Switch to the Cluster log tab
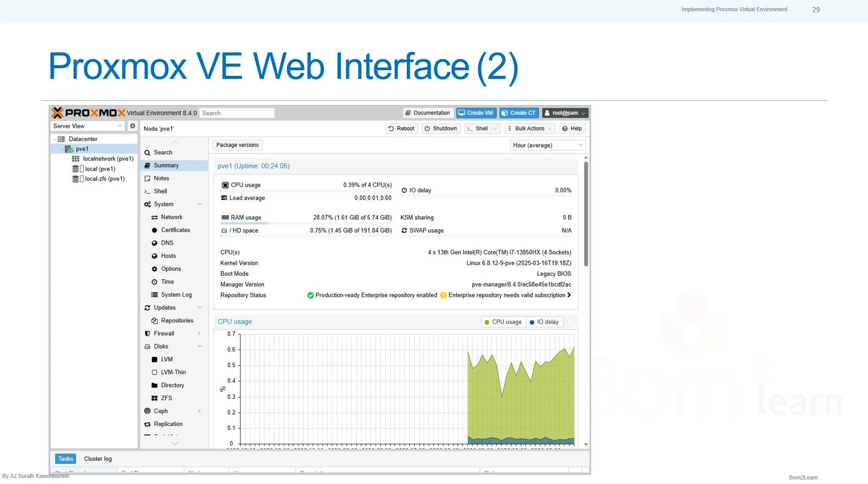Image resolution: width=868 pixels, height=484 pixels. tap(98, 459)
